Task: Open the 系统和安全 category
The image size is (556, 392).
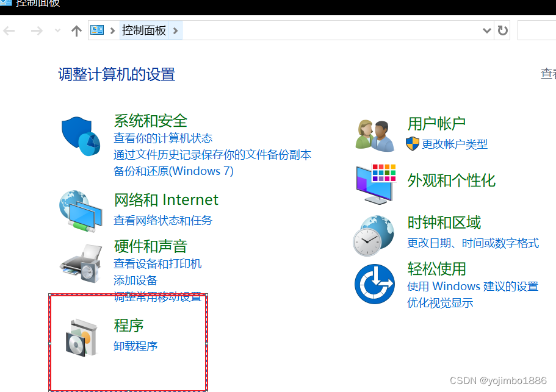Action: [150, 121]
